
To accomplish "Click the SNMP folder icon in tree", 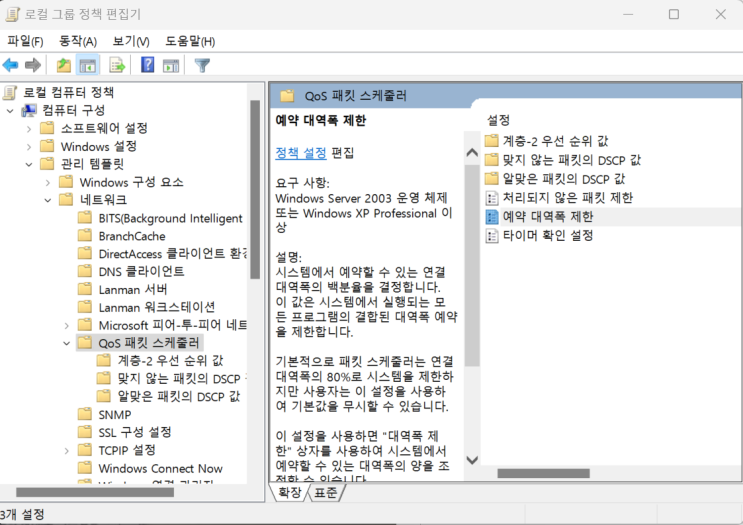I will click(x=85, y=414).
